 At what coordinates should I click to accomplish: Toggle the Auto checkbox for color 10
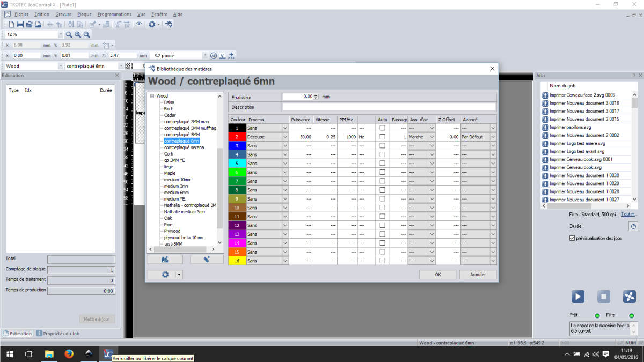point(383,208)
